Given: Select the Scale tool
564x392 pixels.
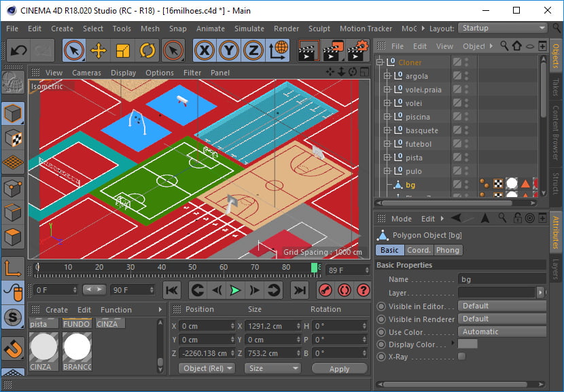Looking at the screenshot, I should point(123,50).
